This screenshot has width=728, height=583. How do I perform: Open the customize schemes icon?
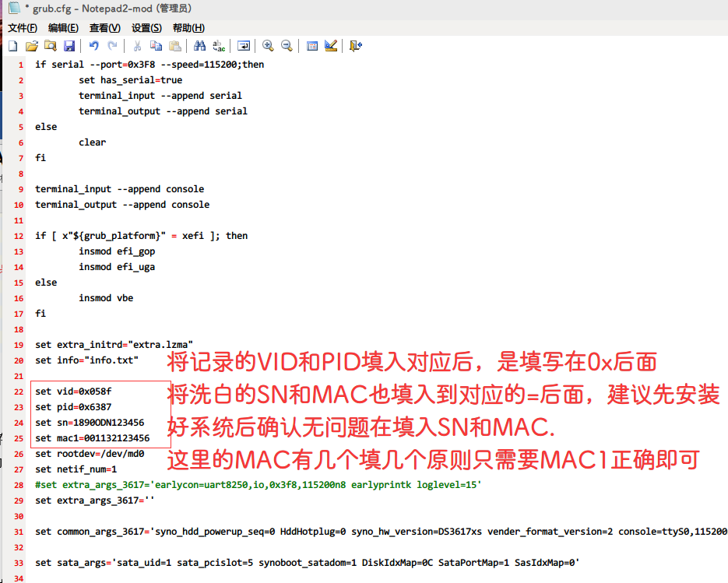pyautogui.click(x=331, y=46)
